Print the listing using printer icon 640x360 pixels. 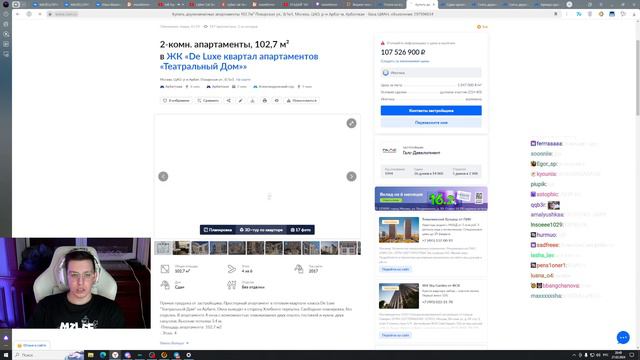point(264,100)
